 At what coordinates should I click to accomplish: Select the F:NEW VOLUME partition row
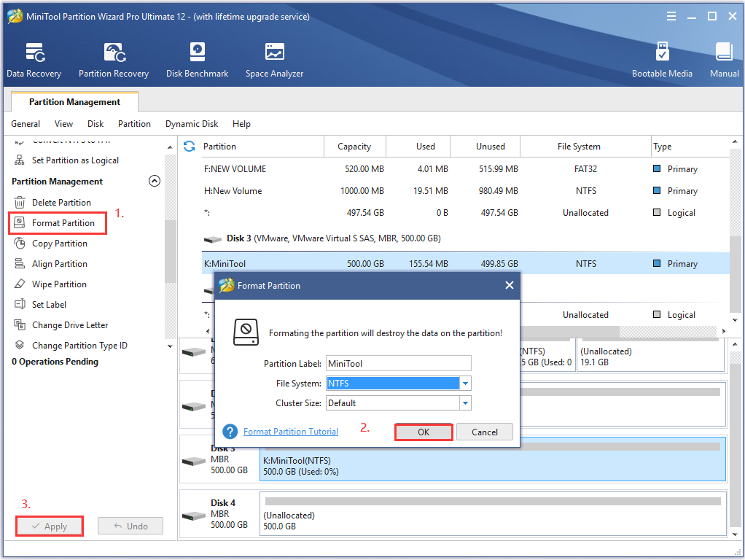coord(466,168)
